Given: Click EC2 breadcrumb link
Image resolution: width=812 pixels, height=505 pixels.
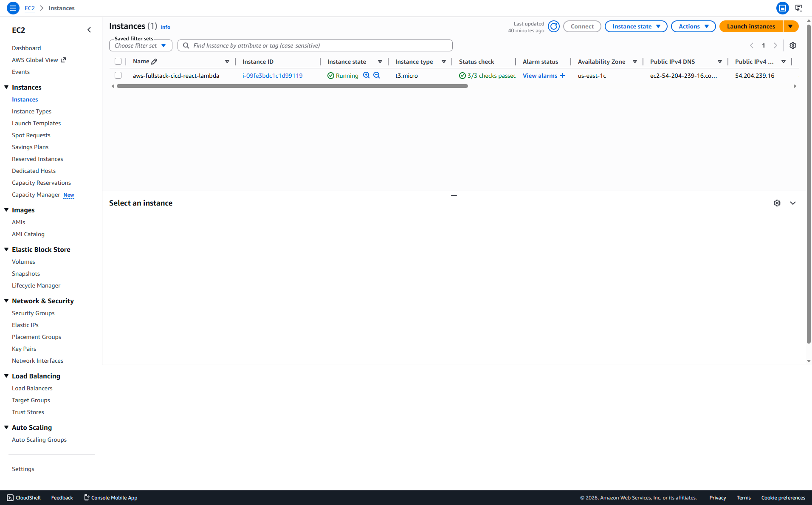Looking at the screenshot, I should pos(30,8).
